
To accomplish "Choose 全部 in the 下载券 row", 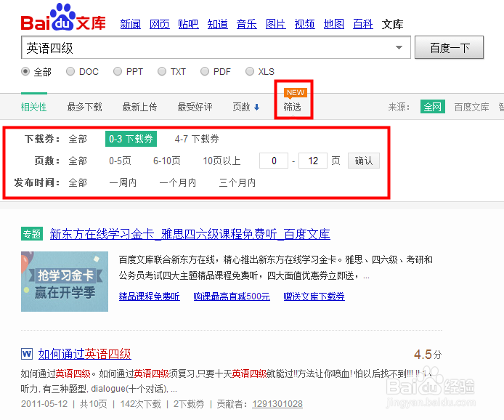I will (x=78, y=139).
